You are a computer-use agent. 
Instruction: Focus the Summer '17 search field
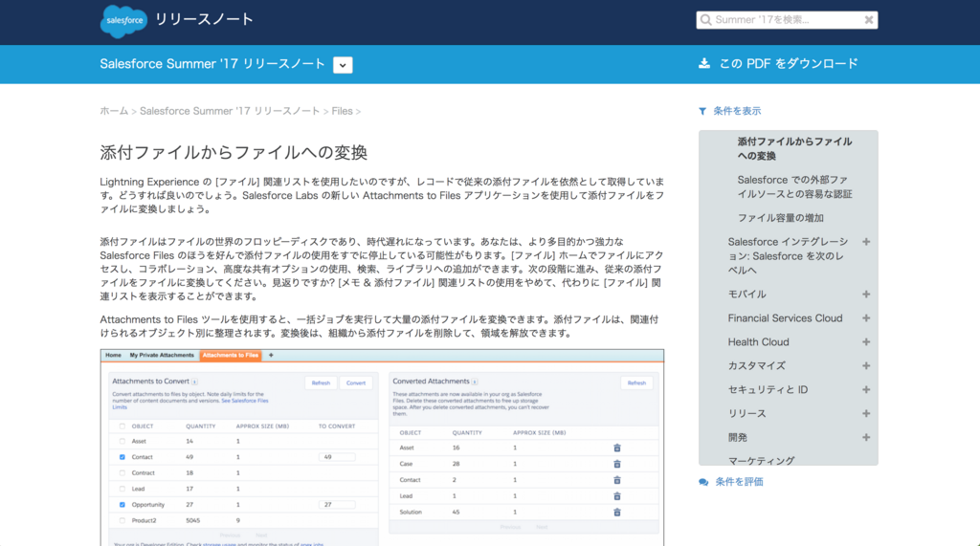(787, 20)
